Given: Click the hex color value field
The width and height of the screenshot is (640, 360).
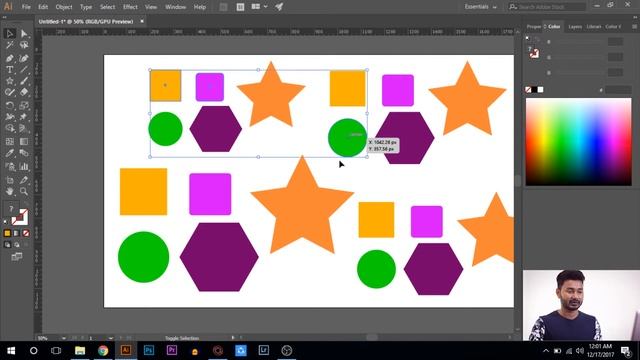Looking at the screenshot, I should (618, 90).
